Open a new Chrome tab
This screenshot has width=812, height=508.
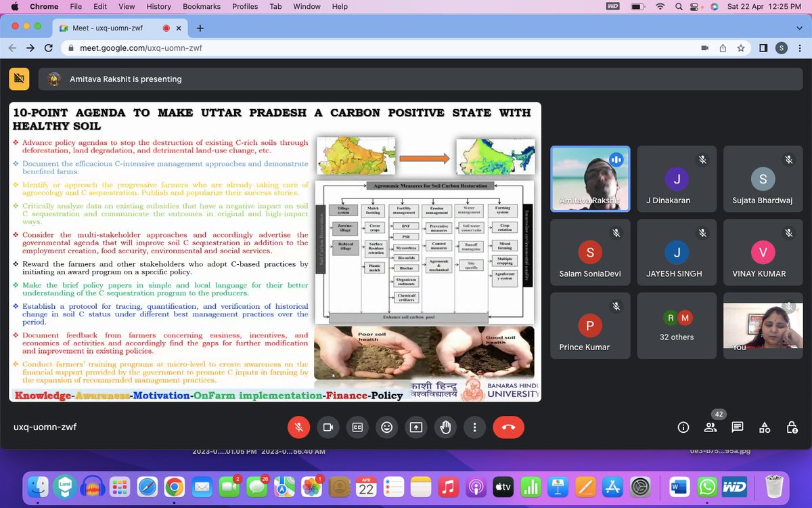click(200, 28)
